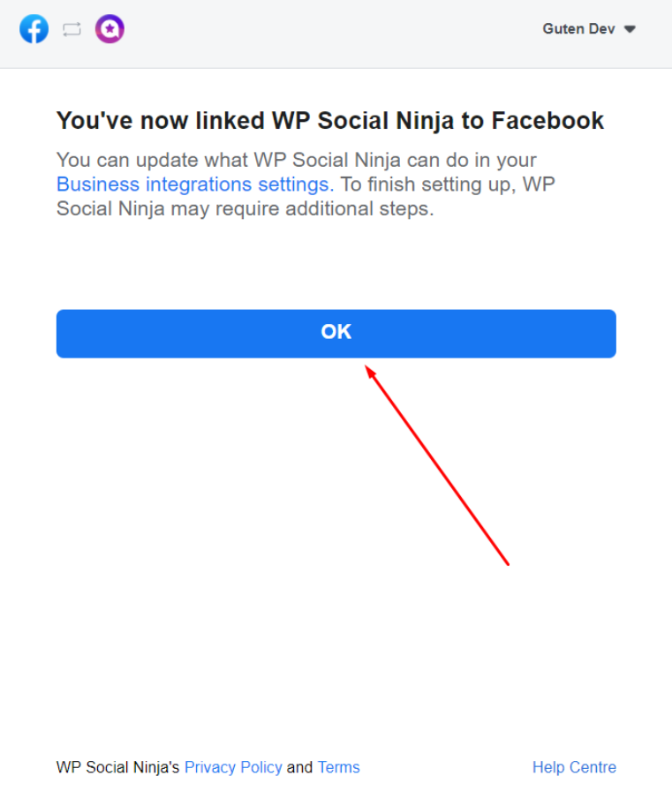Click the red arrowhead below the OK button
Viewport: 672px width, 791px height.
point(371,373)
